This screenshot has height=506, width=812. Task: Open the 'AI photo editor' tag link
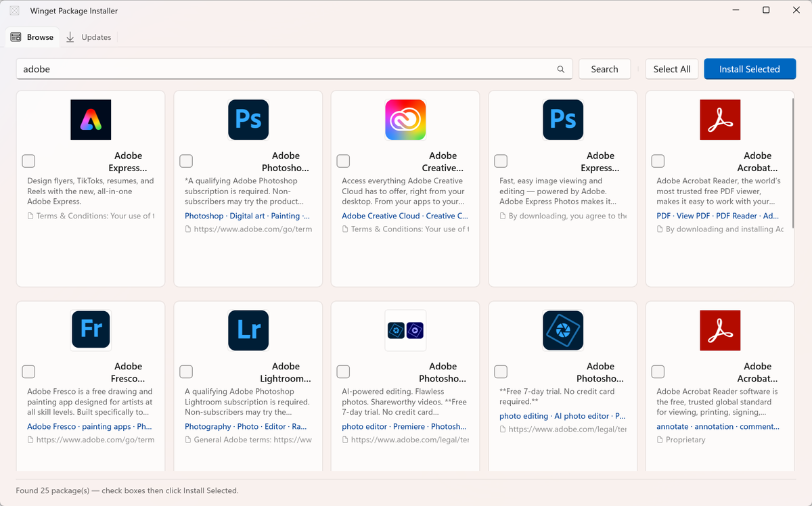coord(581,416)
